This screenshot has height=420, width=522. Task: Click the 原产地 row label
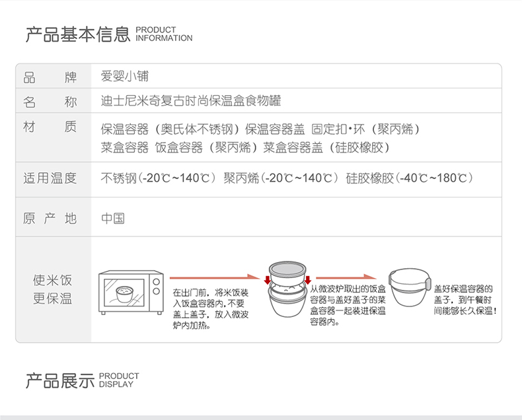coord(50,219)
